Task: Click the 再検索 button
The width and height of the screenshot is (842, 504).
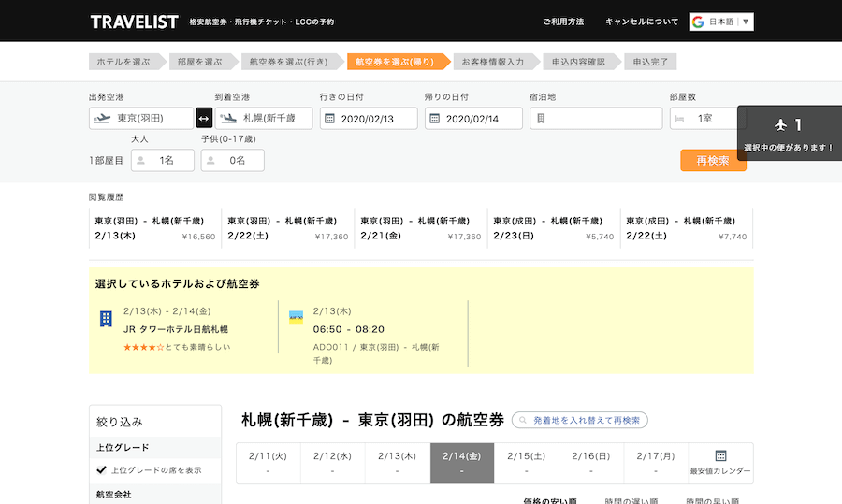Action: (713, 161)
